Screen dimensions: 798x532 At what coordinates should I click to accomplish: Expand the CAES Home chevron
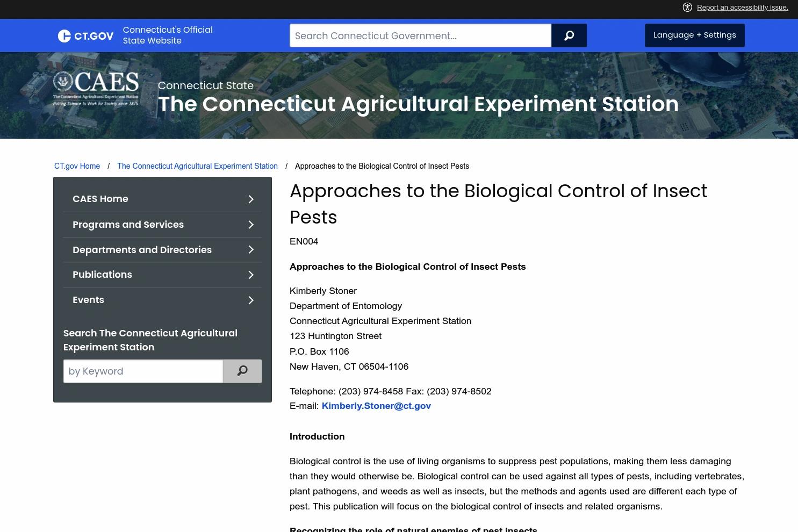click(251, 199)
